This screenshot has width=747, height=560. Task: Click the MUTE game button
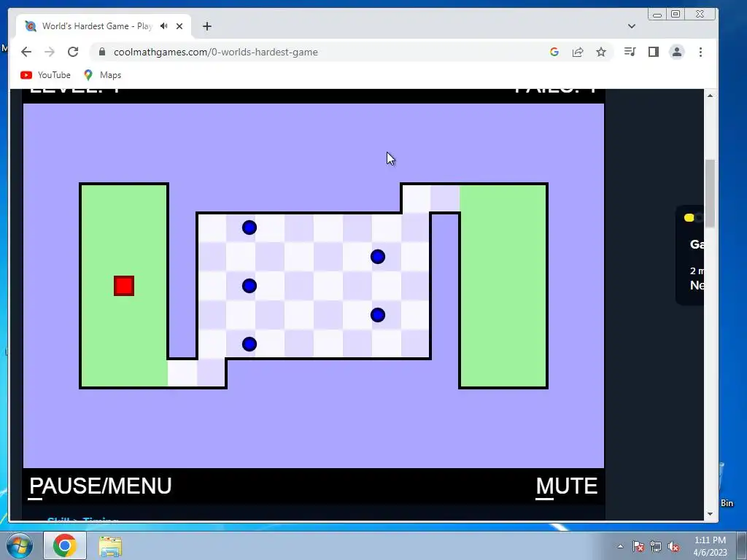coord(566,486)
